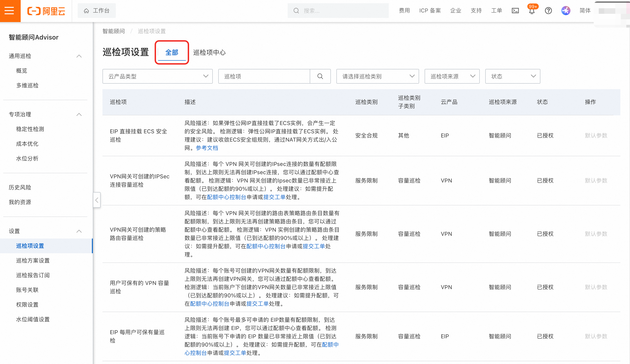Click the Alibaba Cloud logo

46,11
